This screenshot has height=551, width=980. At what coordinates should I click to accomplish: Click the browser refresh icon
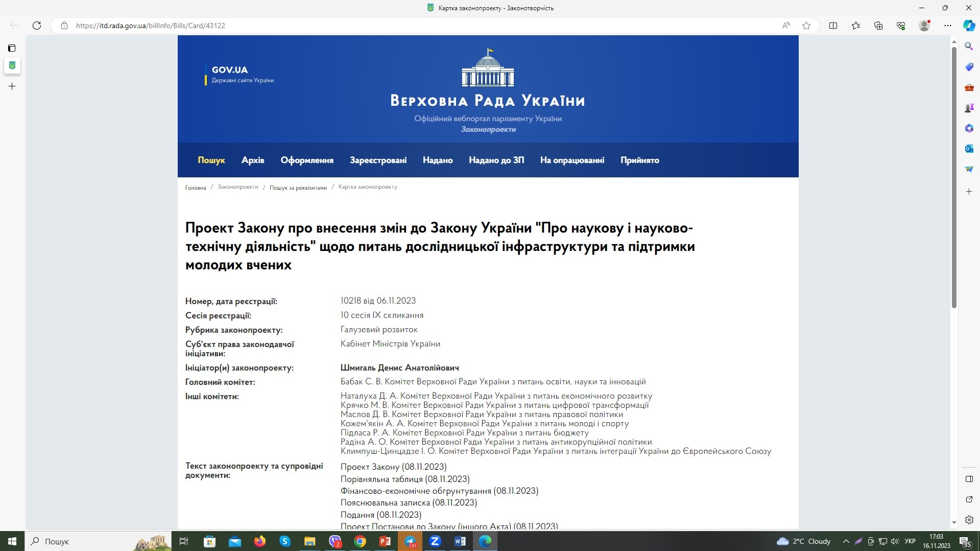[x=37, y=26]
